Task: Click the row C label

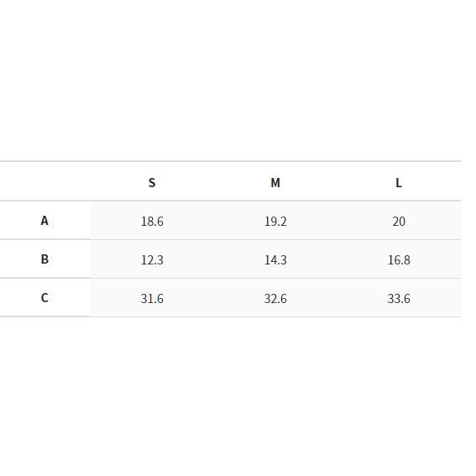Action: click(44, 297)
